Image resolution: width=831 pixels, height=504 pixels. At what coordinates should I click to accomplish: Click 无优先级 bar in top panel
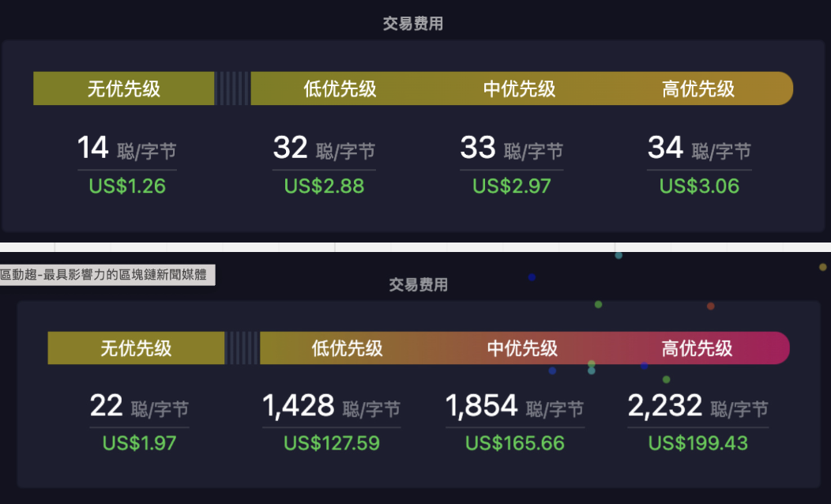point(123,88)
